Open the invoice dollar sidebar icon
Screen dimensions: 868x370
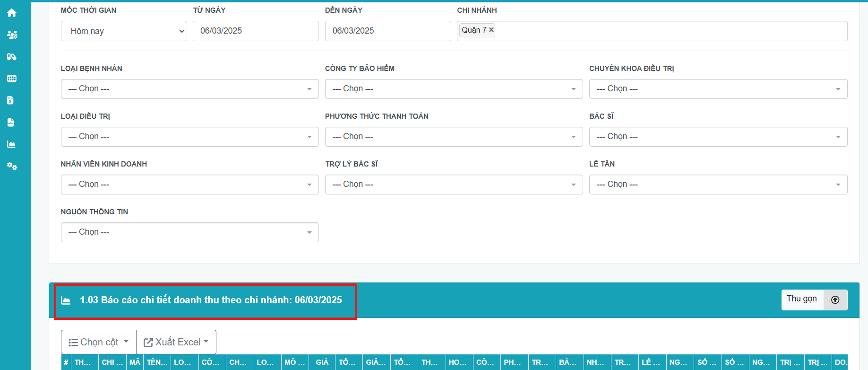(x=11, y=100)
